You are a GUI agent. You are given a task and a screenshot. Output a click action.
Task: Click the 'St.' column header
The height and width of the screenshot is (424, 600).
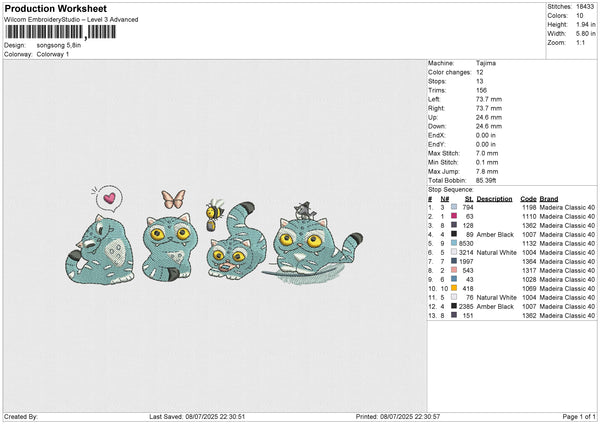coord(469,199)
